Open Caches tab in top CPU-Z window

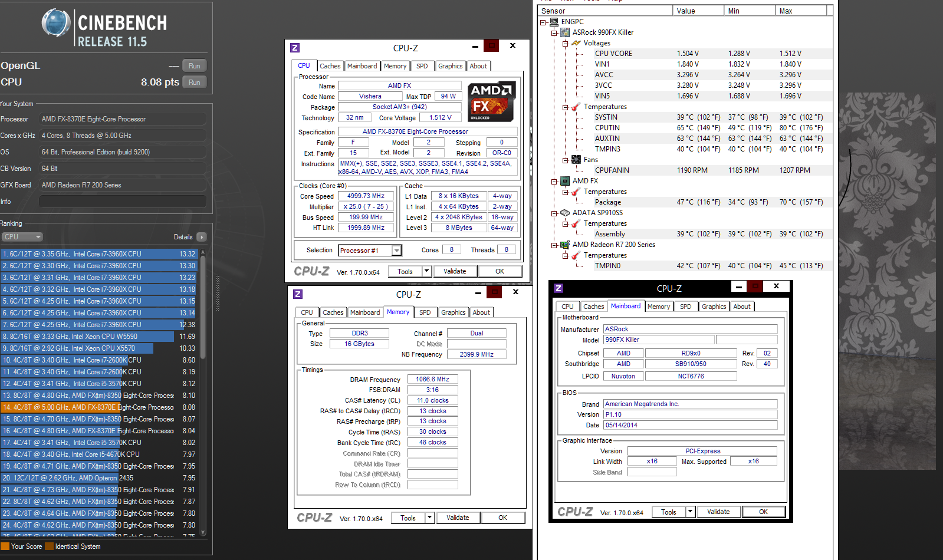point(330,66)
